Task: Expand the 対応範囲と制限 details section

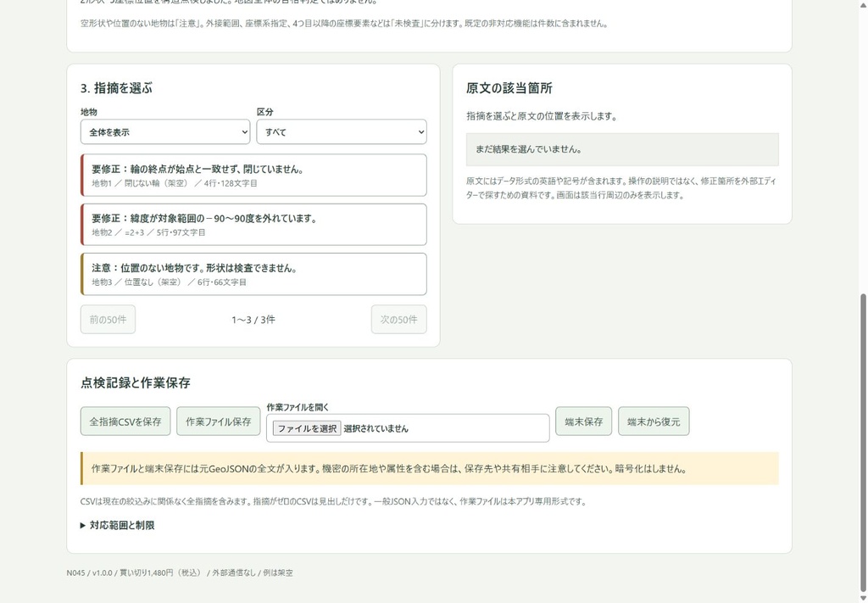Action: [117, 525]
